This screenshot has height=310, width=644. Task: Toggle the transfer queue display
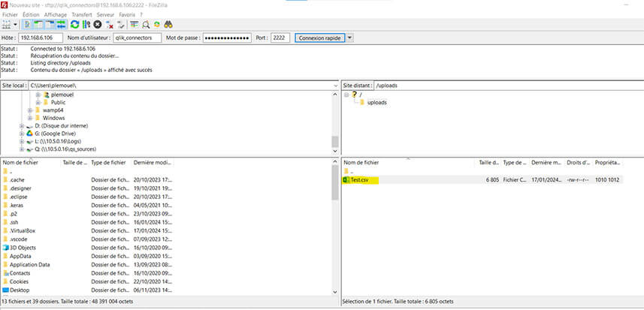pyautogui.click(x=61, y=25)
